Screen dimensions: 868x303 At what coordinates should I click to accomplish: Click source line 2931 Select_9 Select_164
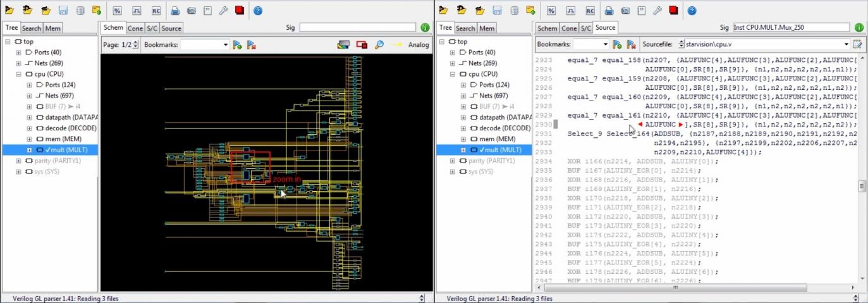pos(712,134)
